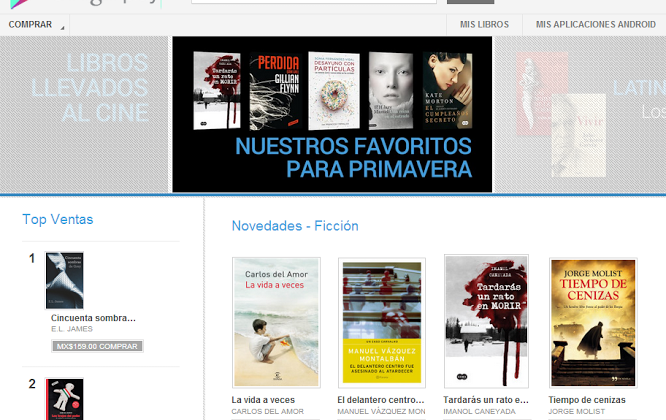The height and width of the screenshot is (420, 666).
Task: Open Cincuenta sombra... title link
Action: pyautogui.click(x=93, y=318)
